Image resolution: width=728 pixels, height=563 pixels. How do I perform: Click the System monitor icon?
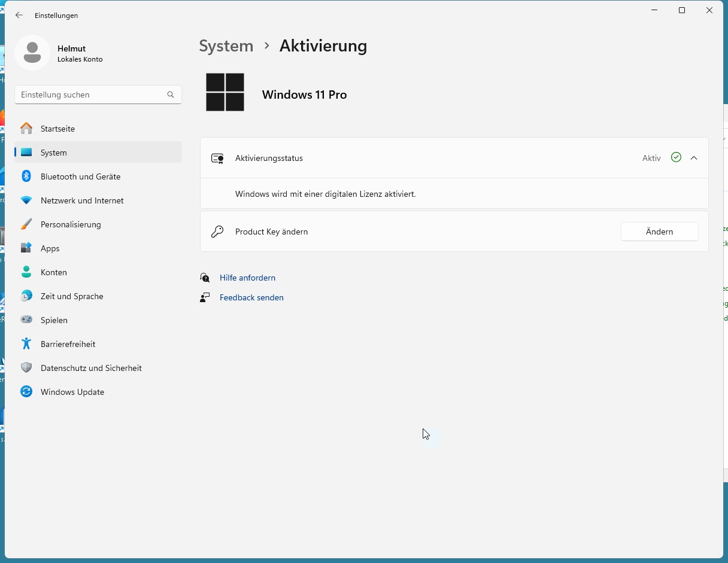[x=26, y=153]
